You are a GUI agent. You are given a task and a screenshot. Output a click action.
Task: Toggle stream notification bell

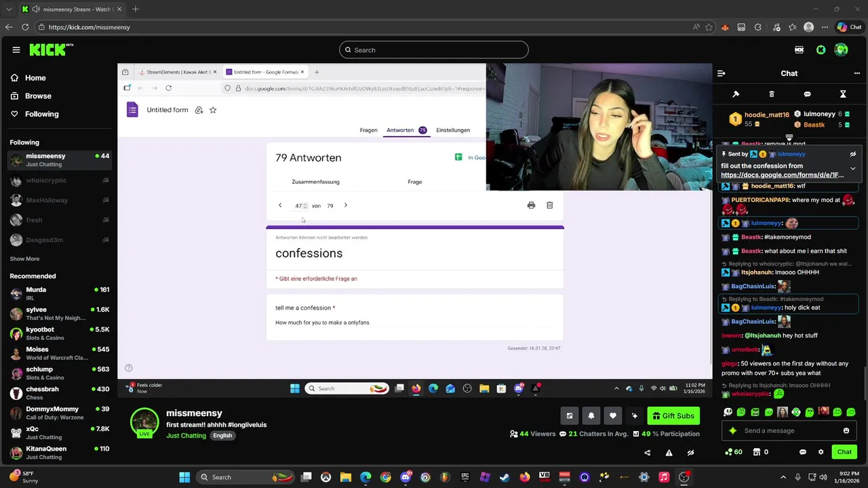[591, 415]
